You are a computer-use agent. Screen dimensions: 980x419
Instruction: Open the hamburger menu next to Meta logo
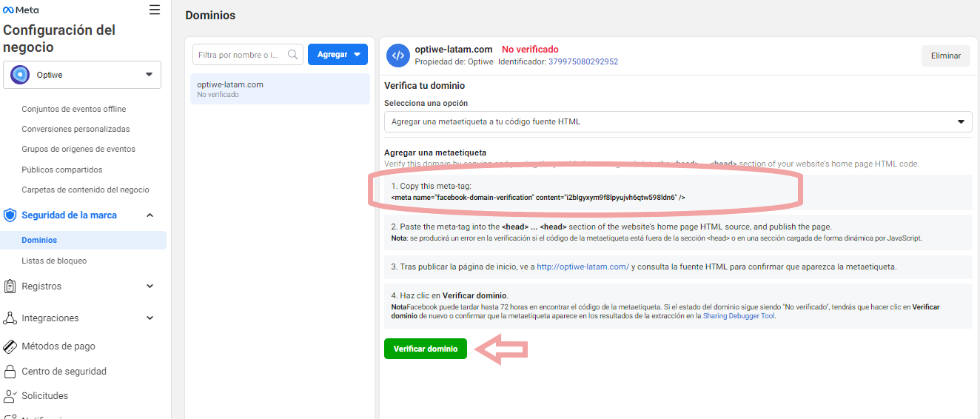(x=154, y=10)
